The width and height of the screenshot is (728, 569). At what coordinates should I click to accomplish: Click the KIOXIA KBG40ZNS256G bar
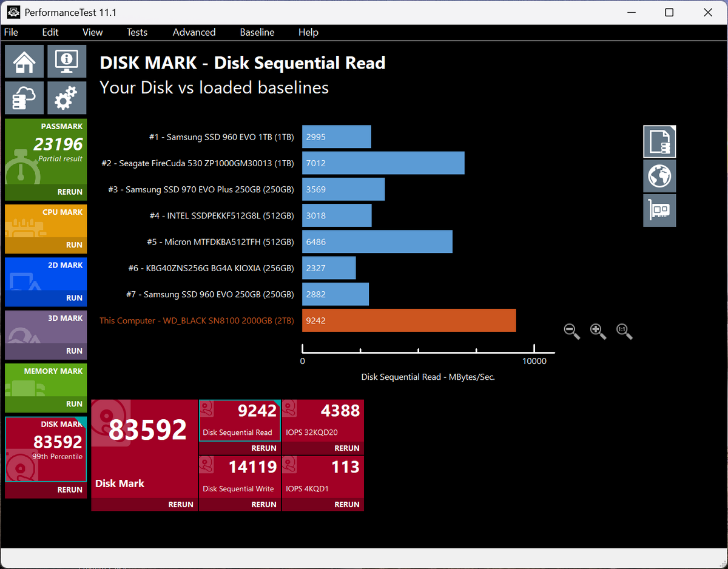[x=329, y=268]
